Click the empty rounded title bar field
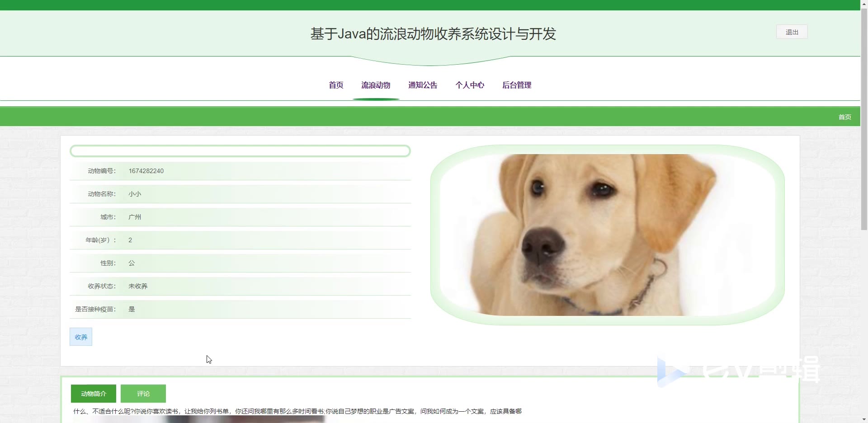Viewport: 868px width, 423px height. 240,151
